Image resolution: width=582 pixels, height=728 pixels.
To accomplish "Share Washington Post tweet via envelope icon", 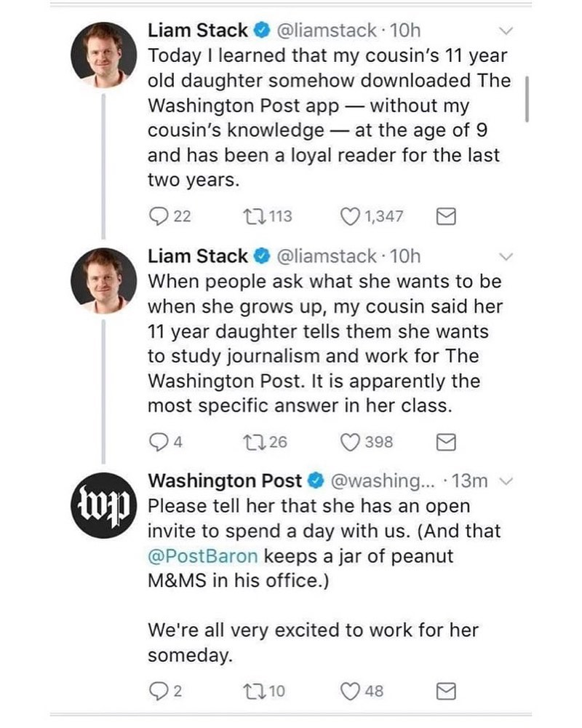I will 446,692.
